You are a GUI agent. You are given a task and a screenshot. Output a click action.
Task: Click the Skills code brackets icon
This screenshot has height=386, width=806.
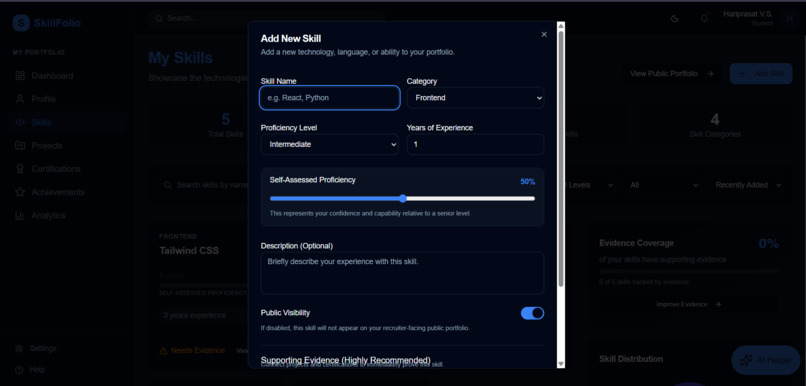[20, 122]
